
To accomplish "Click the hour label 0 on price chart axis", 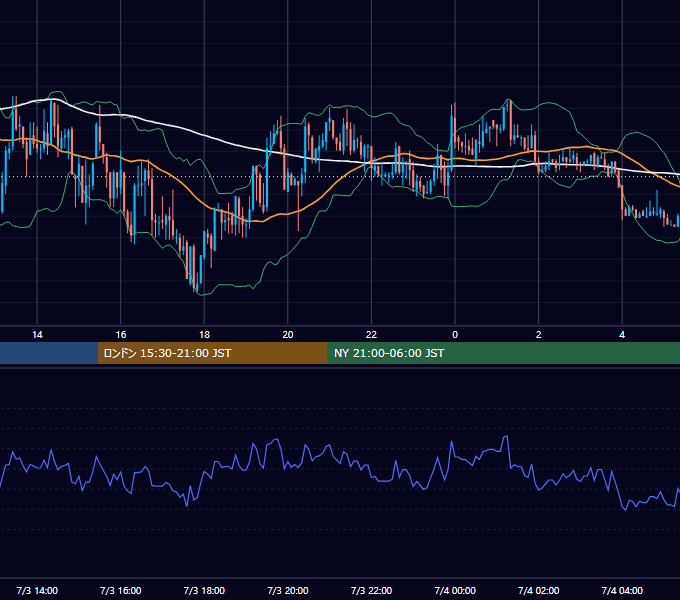I will 455,335.
